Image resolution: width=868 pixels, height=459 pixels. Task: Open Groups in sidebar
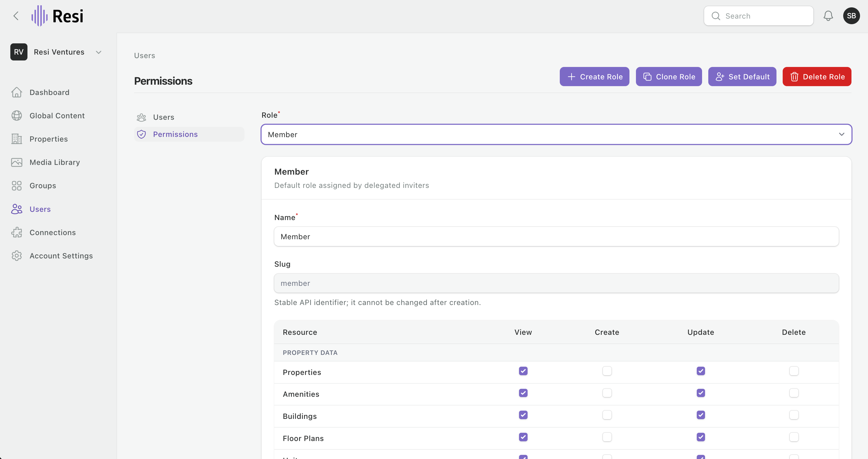point(43,186)
